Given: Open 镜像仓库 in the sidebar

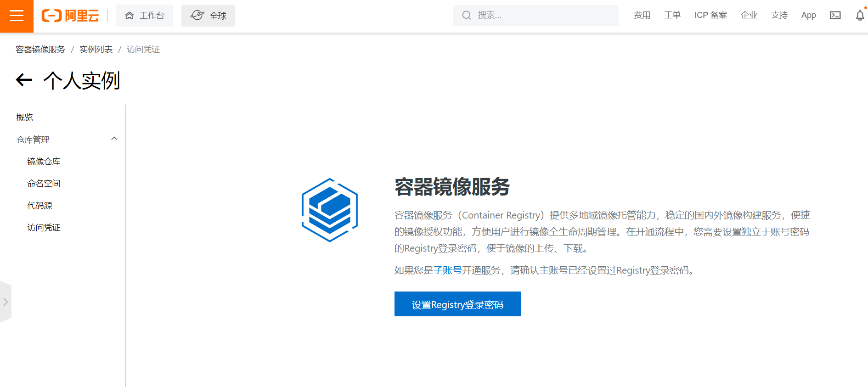Looking at the screenshot, I should coord(44,162).
